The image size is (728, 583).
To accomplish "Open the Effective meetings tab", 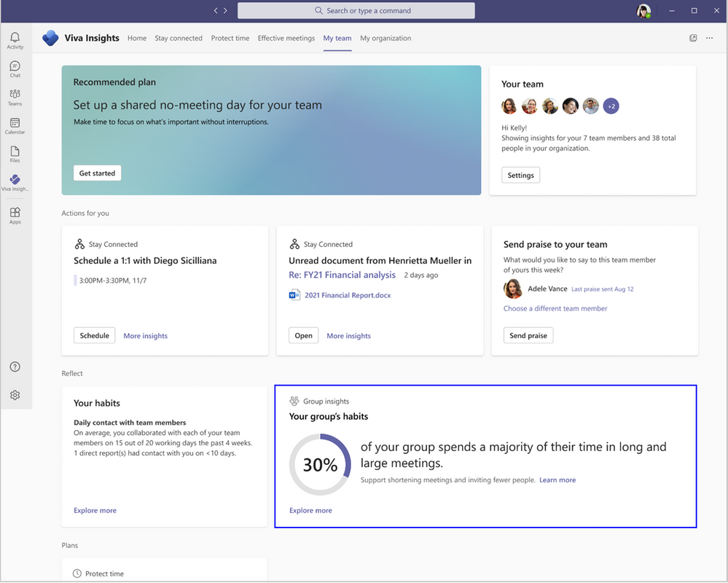I will [286, 38].
